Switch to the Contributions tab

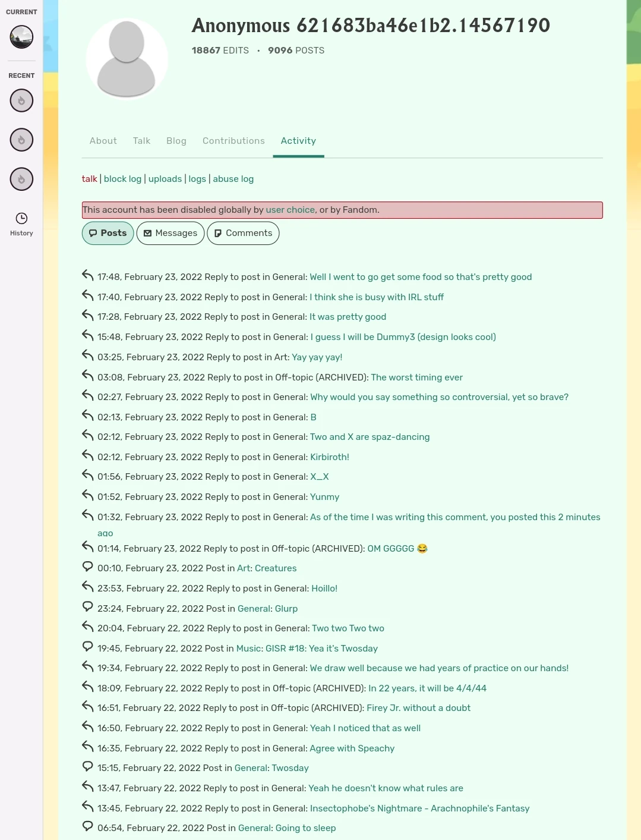(233, 141)
